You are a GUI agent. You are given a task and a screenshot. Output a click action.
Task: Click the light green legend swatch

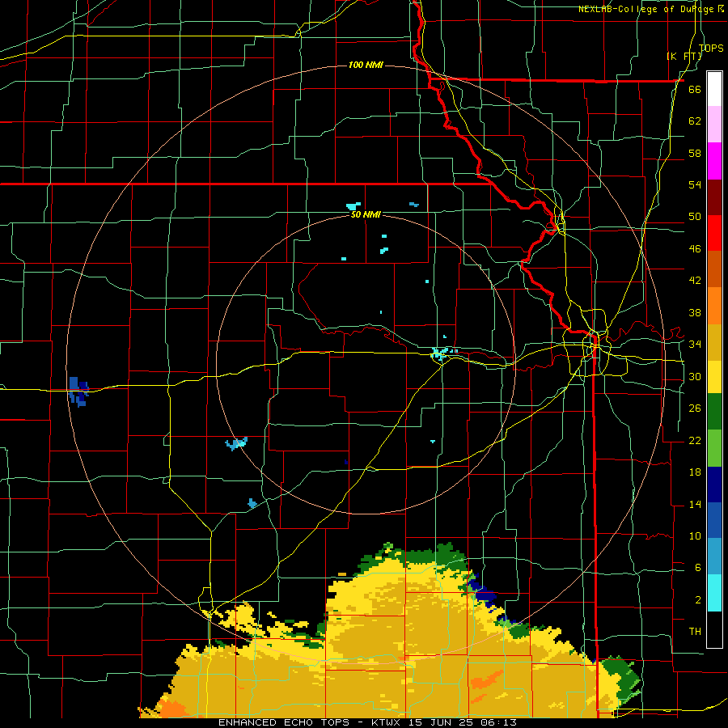(x=714, y=448)
